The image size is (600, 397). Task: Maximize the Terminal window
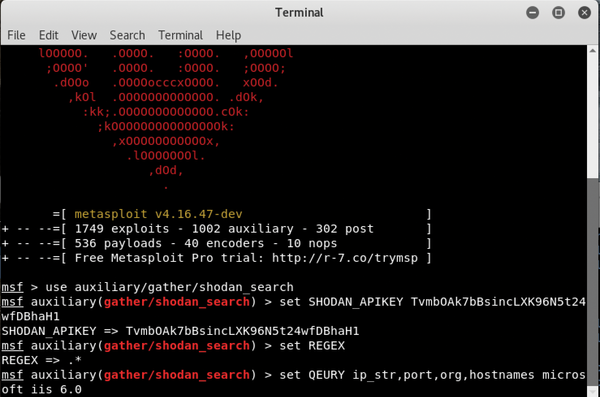pos(558,13)
